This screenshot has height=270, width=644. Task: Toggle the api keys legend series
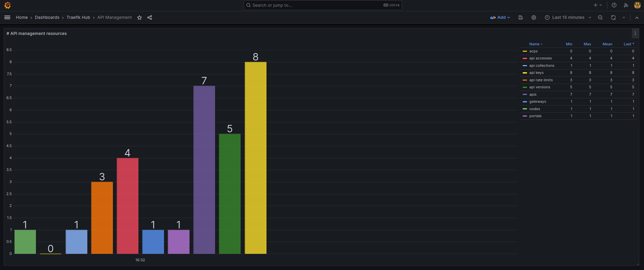[536, 73]
